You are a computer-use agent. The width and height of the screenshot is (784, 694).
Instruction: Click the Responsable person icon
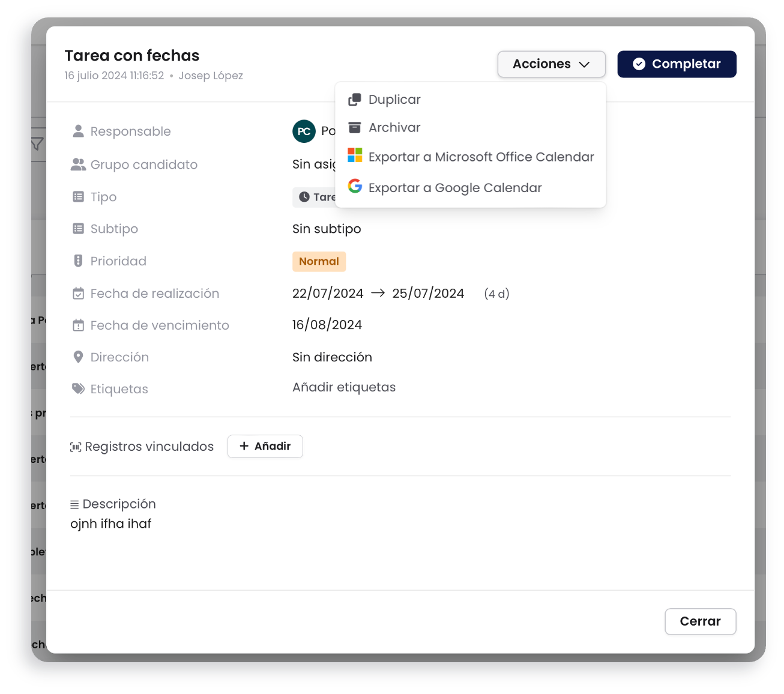[78, 131]
